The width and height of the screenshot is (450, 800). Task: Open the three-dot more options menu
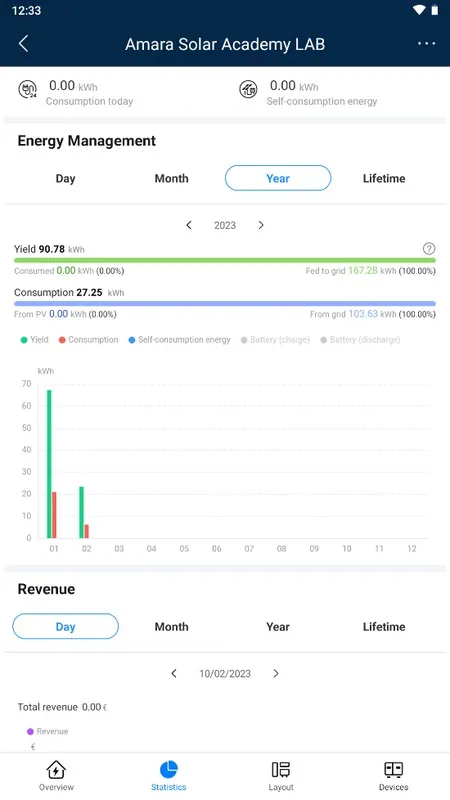tap(427, 44)
